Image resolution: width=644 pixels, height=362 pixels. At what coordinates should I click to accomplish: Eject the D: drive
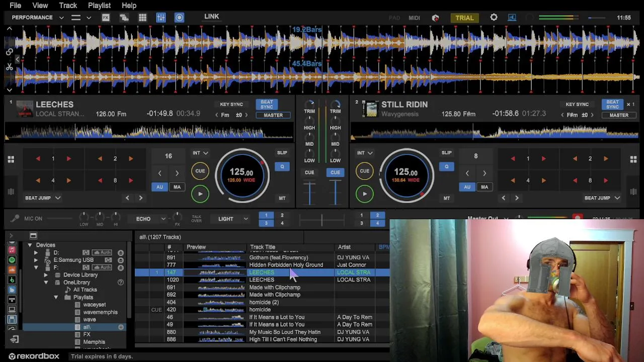coord(121,252)
